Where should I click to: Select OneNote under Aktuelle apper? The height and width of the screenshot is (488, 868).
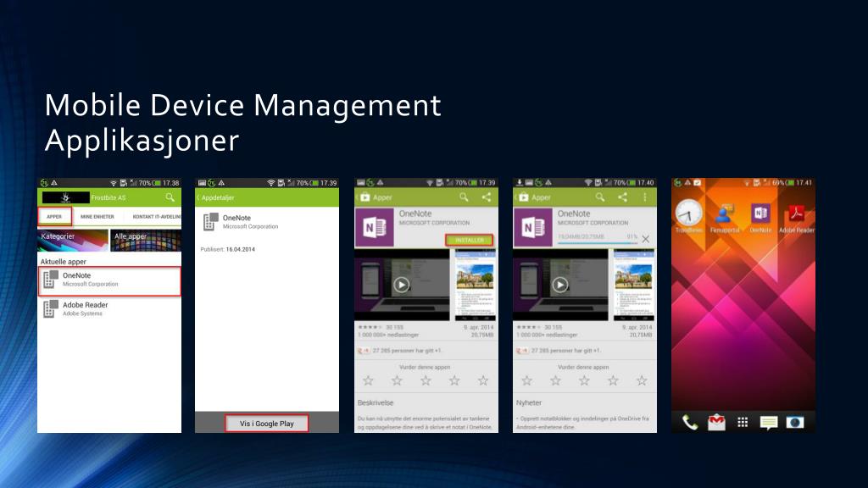pos(109,280)
